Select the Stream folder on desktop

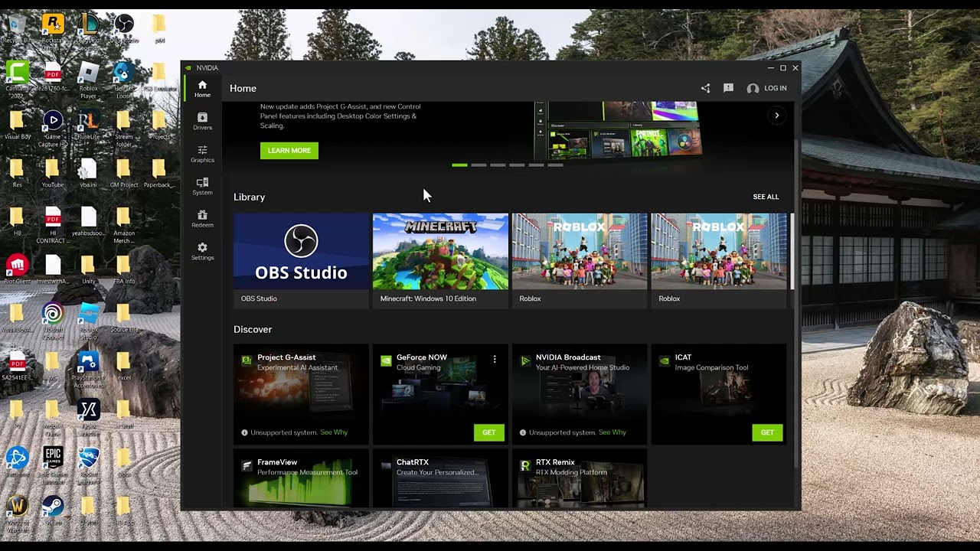point(123,128)
